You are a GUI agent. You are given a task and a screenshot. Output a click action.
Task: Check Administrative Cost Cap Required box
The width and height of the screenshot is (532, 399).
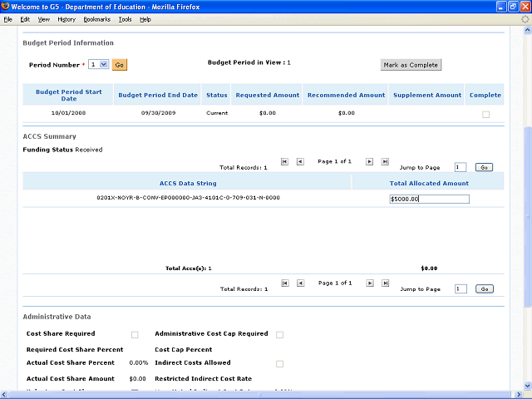(279, 335)
